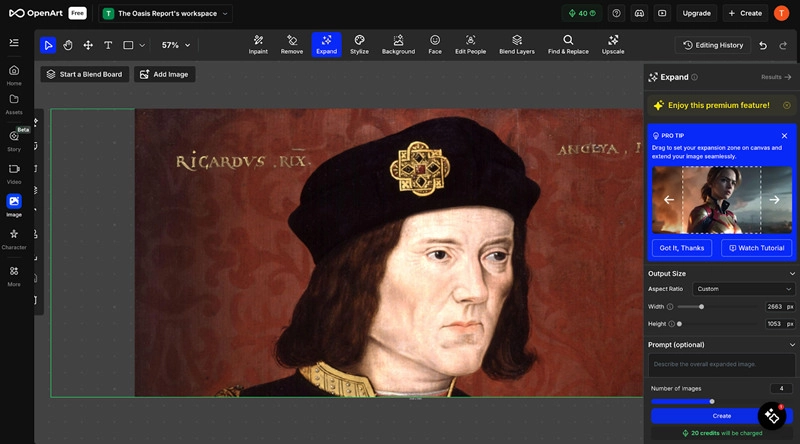Open Character in sidebar
The image size is (800, 444).
click(14, 239)
